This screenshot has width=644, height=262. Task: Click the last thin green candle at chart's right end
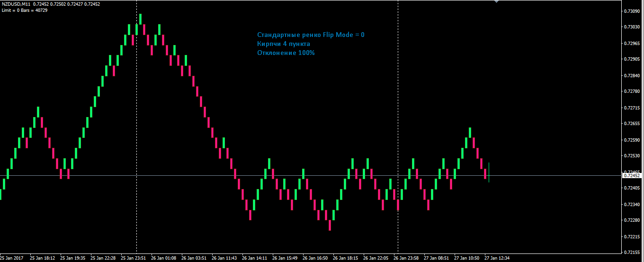(x=489, y=172)
